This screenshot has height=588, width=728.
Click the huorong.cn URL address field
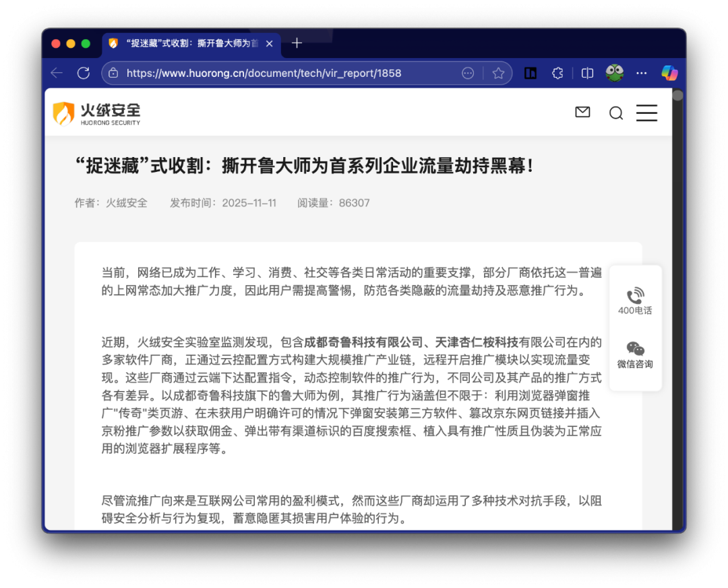point(283,73)
